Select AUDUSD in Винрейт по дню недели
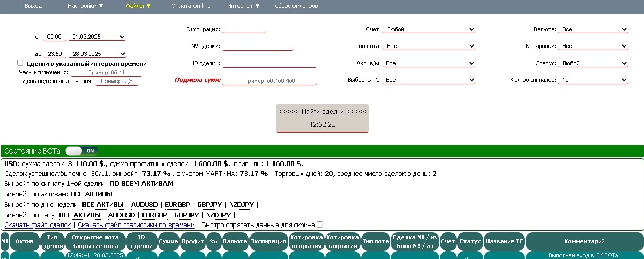The width and height of the screenshot is (644, 259). point(145,204)
